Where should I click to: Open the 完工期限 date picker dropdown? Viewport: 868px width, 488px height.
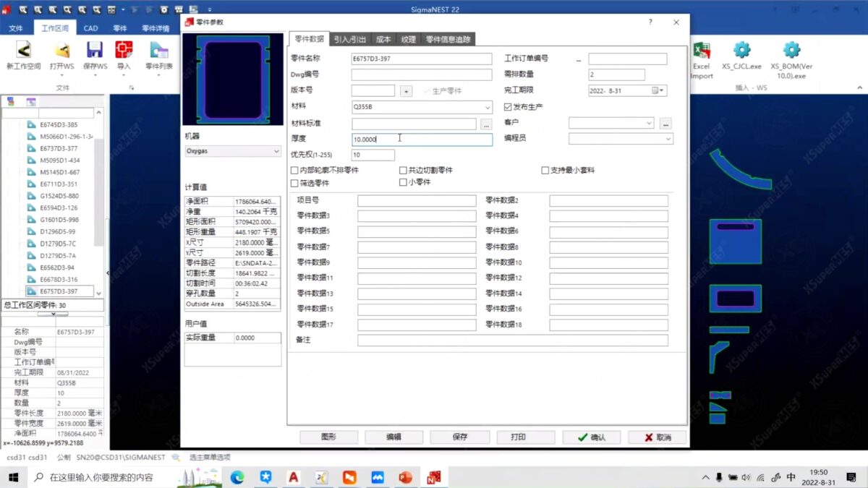tap(662, 91)
